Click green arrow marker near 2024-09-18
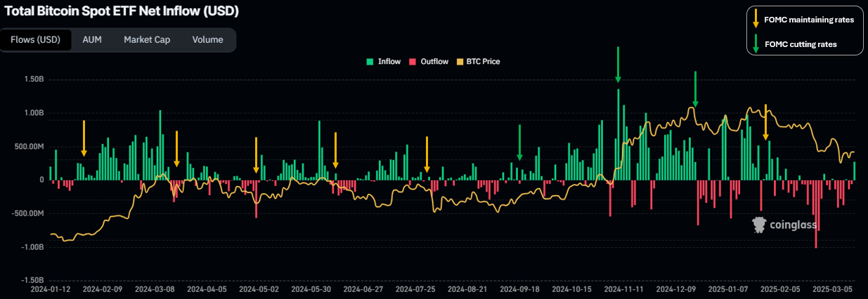The height and width of the screenshot is (299, 868). click(519, 142)
